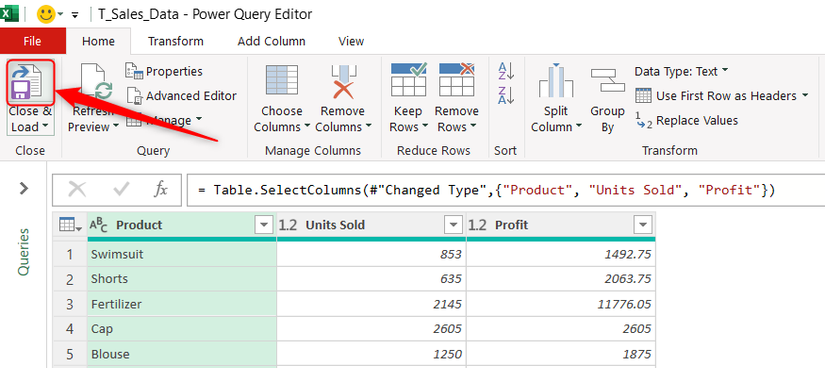Select the Units Sold column header
This screenshot has height=368, width=825.
tap(371, 225)
